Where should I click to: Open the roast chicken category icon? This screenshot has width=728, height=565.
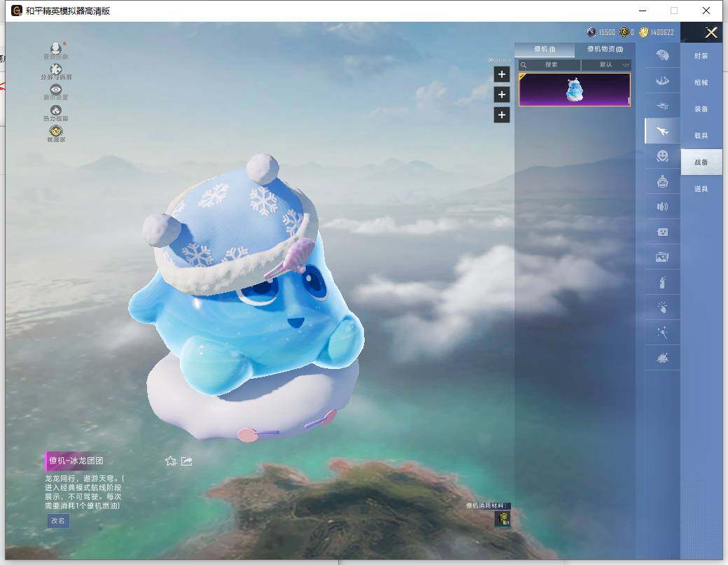(662, 358)
